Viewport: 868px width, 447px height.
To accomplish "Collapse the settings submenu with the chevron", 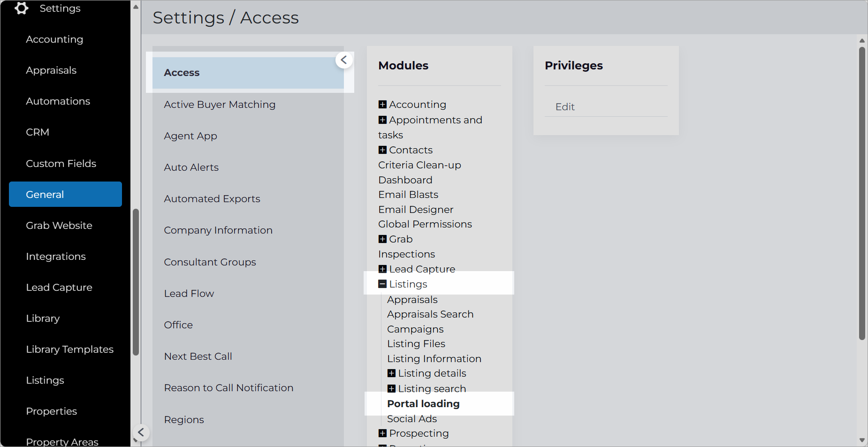I will [x=344, y=60].
